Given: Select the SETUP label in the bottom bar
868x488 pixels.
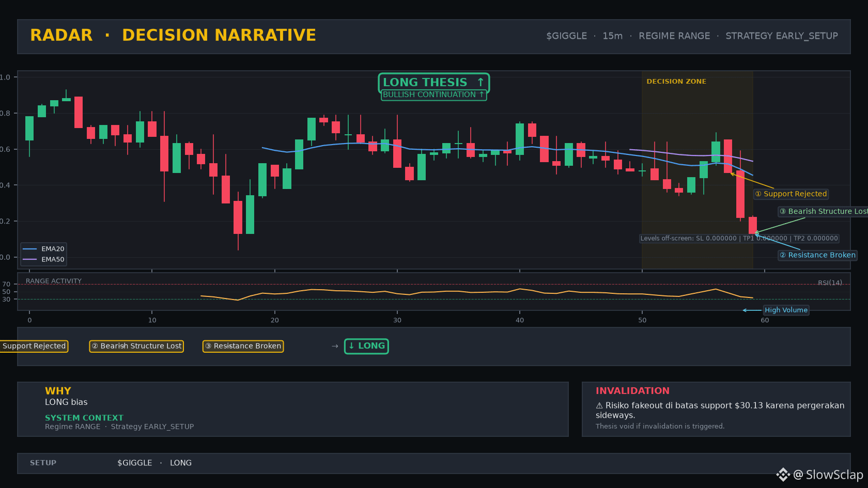Looking at the screenshot, I should [x=43, y=463].
